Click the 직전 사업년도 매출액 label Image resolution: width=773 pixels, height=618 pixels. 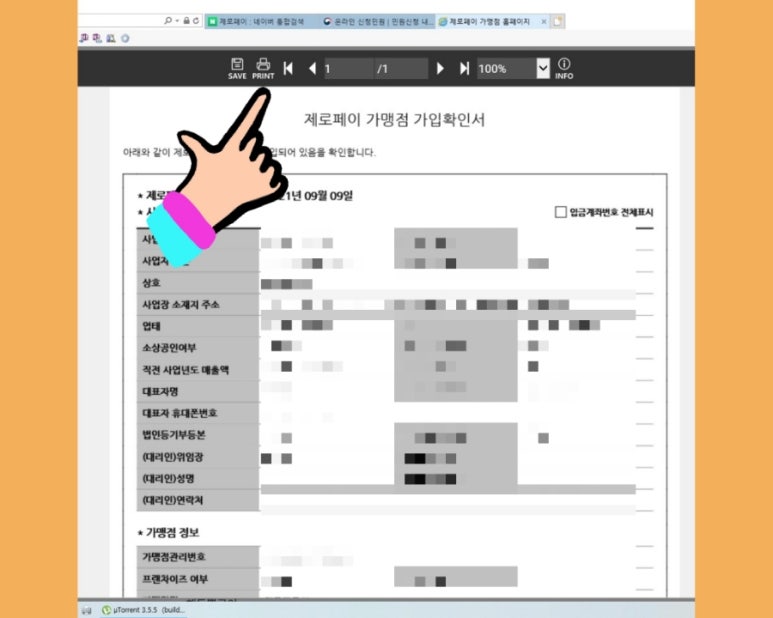185,370
